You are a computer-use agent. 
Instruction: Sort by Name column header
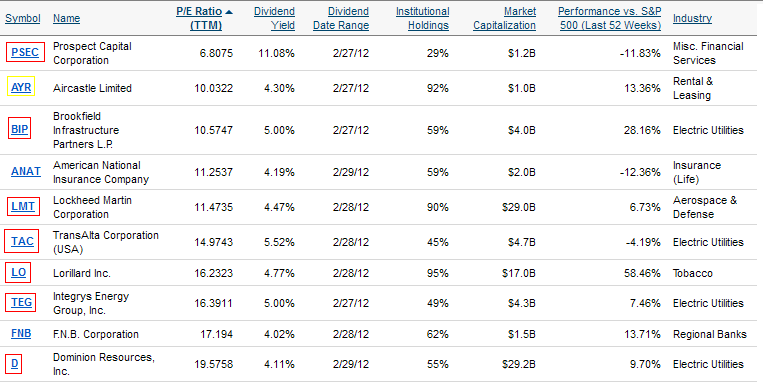pos(66,18)
